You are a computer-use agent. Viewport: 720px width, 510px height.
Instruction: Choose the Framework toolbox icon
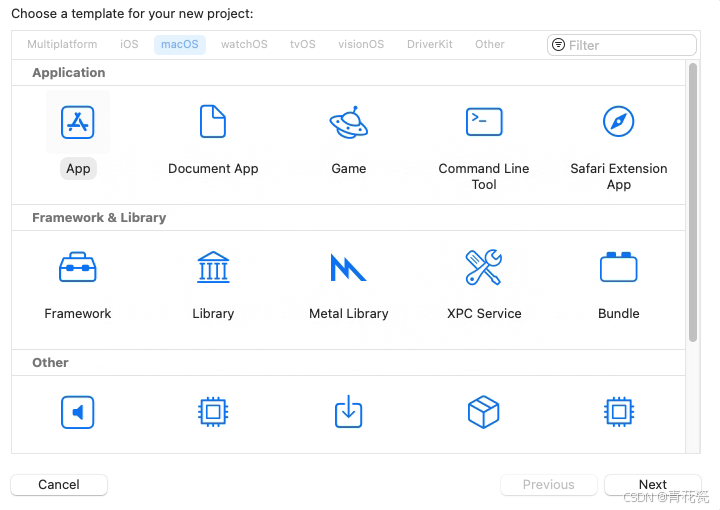point(78,267)
